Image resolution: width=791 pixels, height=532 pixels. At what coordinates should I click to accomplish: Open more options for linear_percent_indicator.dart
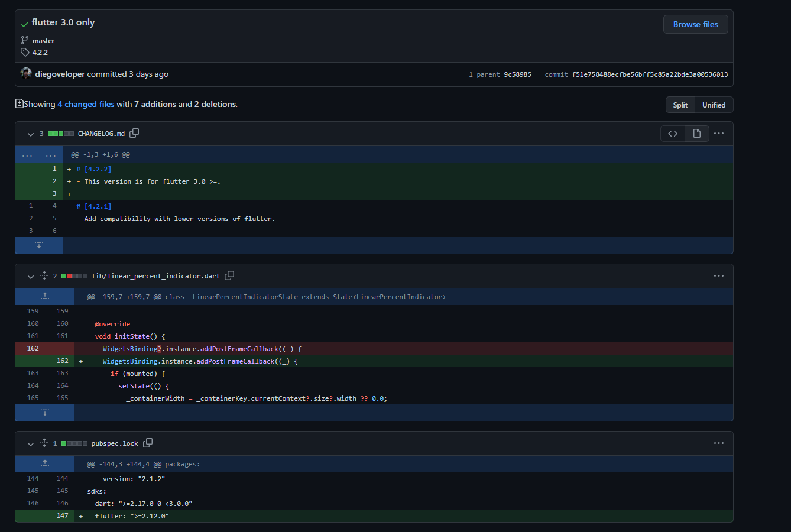719,276
